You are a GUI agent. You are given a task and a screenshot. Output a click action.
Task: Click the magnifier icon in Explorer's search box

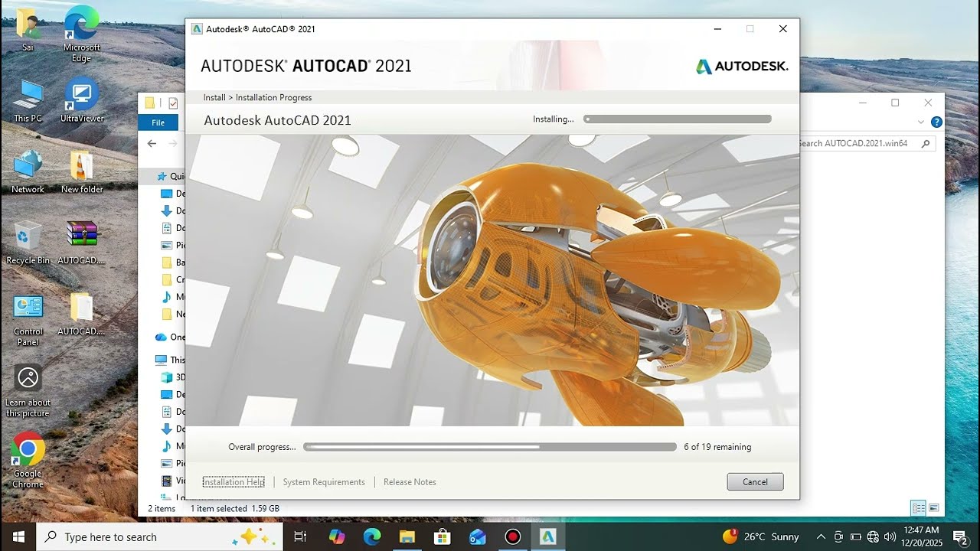925,143
